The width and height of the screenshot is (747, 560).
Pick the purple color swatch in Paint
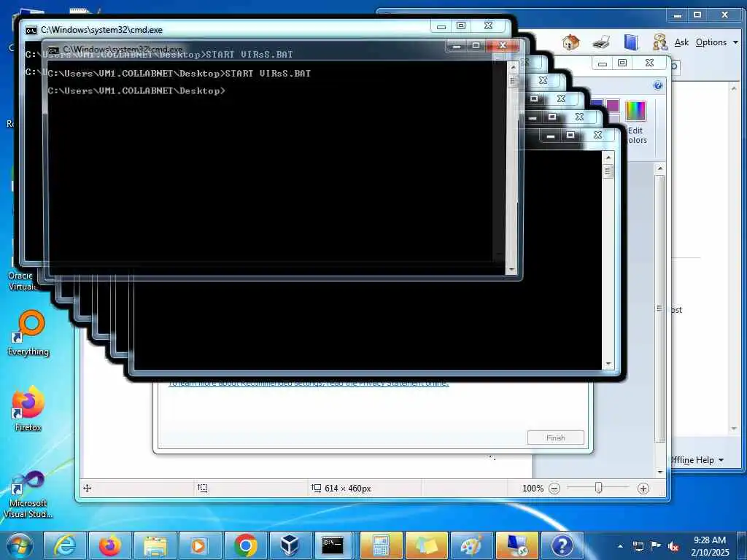click(613, 106)
